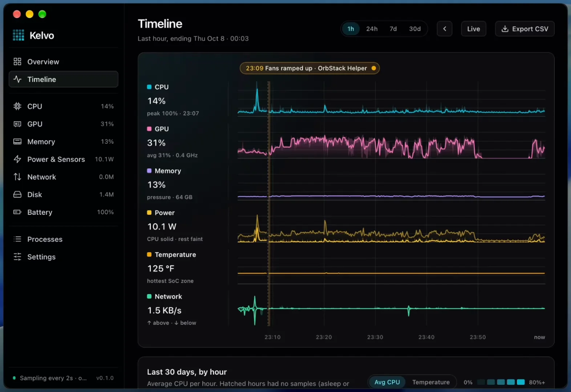This screenshot has width=571, height=392.
Task: Click the pink GPU series color swatch
Action: (149, 129)
